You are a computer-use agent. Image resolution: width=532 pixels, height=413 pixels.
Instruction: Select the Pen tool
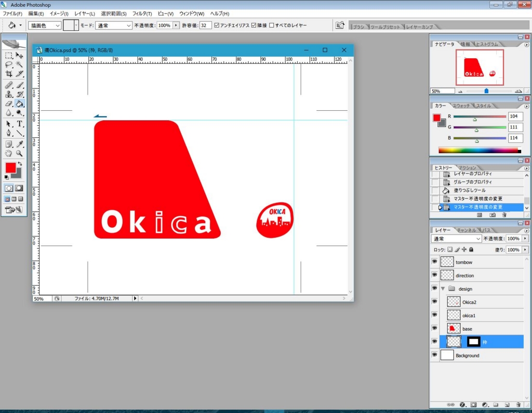pos(9,133)
